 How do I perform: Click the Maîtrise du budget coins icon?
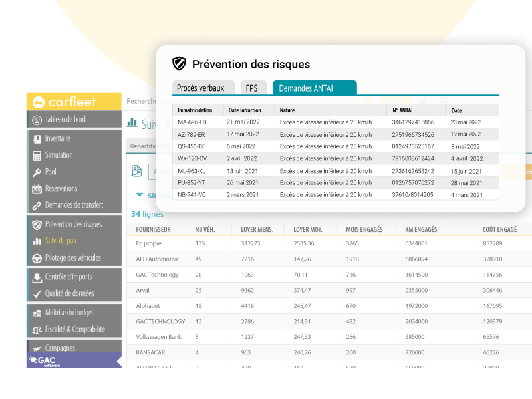pyautogui.click(x=37, y=313)
